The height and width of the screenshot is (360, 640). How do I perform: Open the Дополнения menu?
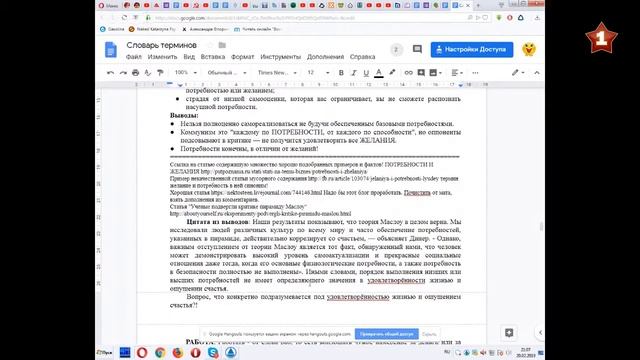pos(325,57)
